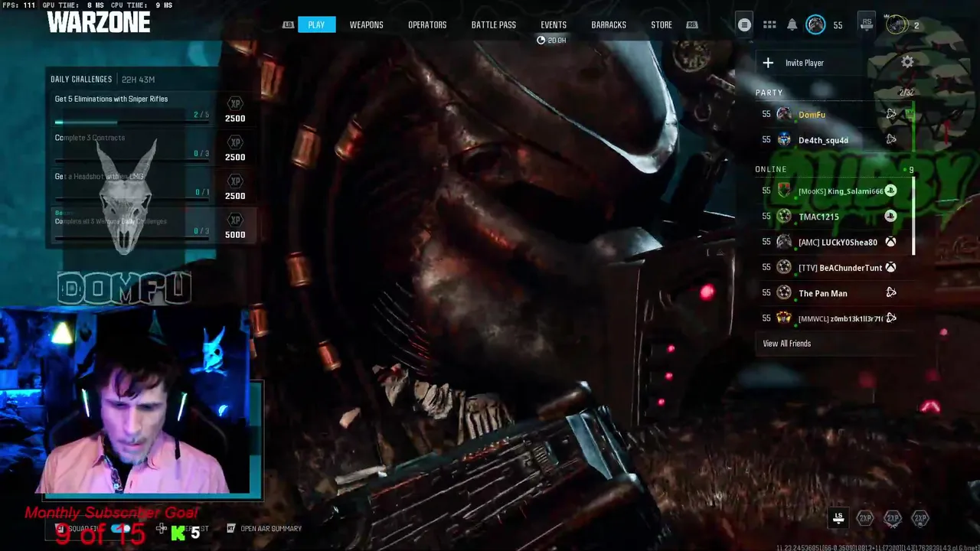Click Xbox icon beside LUCkY0Shea80
This screenshot has height=551, width=980.
pyautogui.click(x=890, y=242)
